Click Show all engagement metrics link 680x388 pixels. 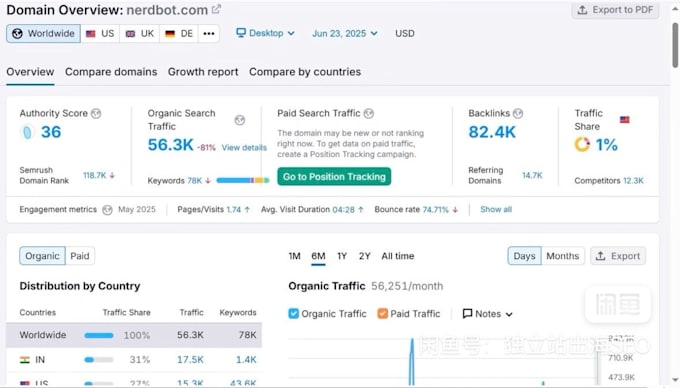(496, 210)
